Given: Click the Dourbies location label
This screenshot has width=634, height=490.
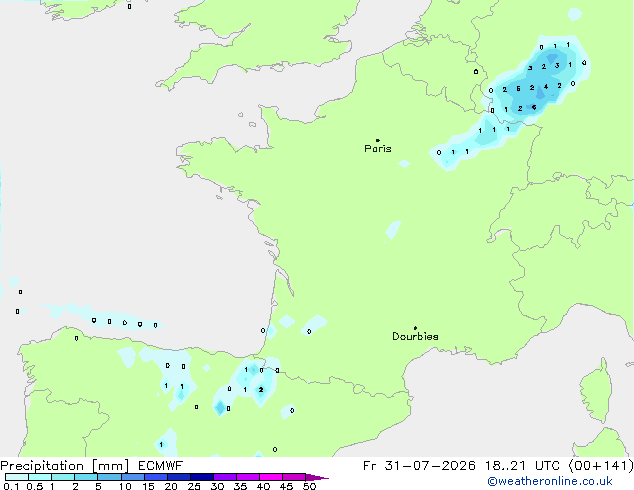Looking at the screenshot, I should click(x=415, y=336).
